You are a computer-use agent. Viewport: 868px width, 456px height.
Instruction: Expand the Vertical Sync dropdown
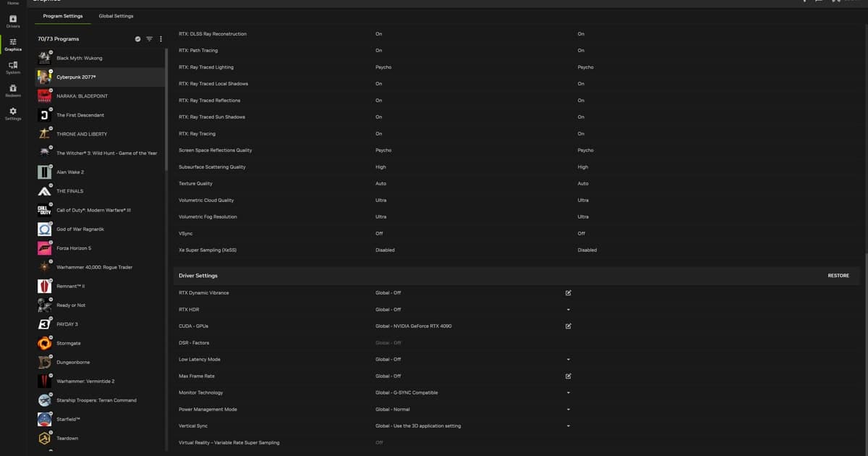(569, 426)
